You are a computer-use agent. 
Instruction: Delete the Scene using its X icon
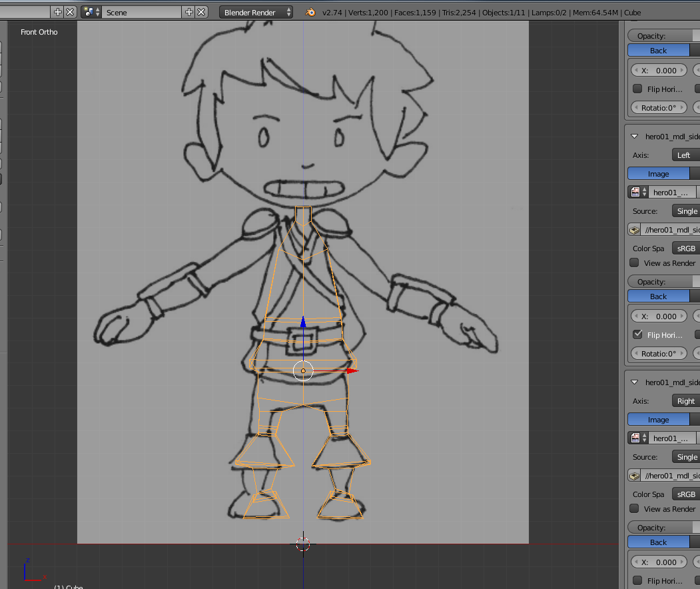(202, 11)
